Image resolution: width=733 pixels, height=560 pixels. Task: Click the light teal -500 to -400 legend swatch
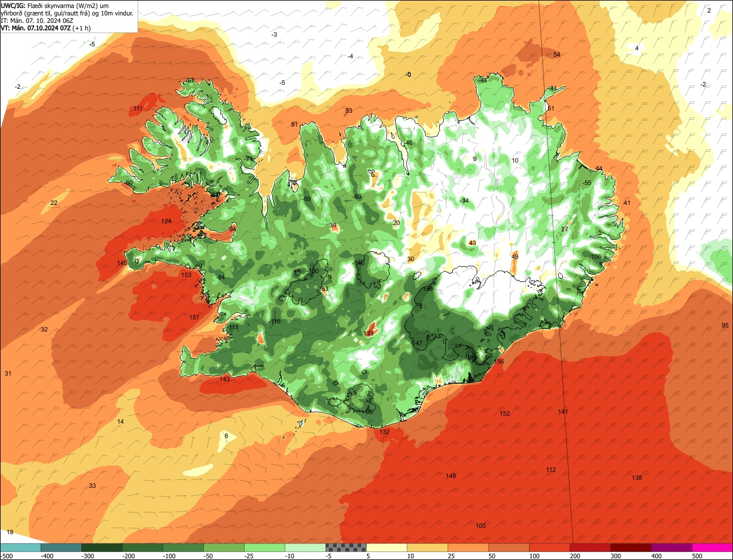(20, 547)
